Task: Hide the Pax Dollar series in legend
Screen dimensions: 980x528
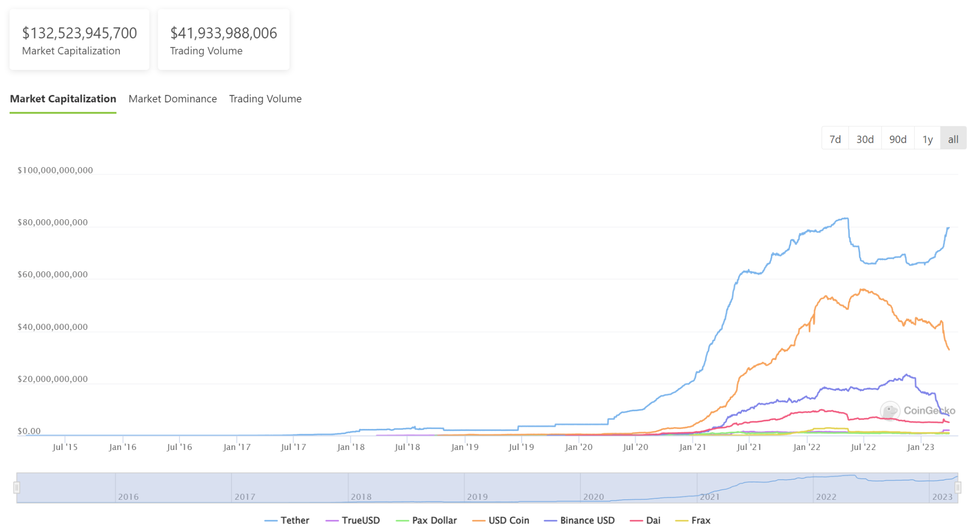Action: pyautogui.click(x=434, y=520)
